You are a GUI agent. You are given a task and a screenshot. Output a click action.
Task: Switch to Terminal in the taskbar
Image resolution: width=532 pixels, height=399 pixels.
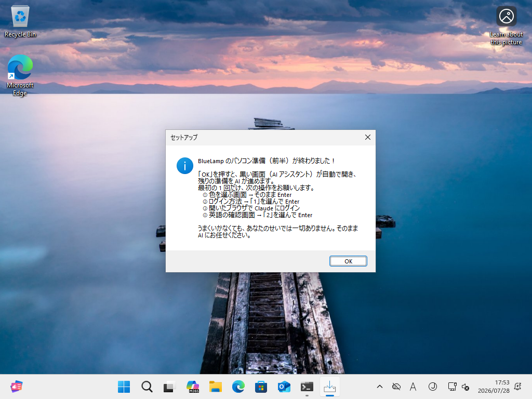[307, 387]
